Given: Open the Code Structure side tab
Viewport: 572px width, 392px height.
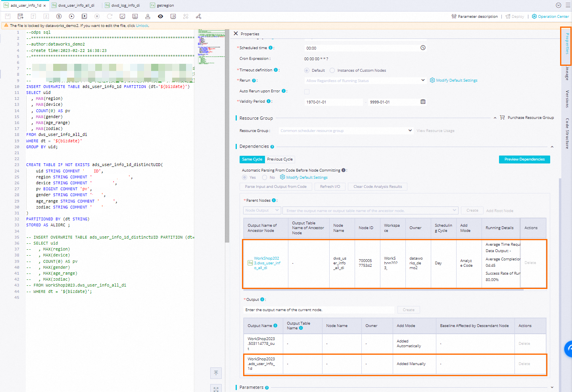Looking at the screenshot, I should coord(567,134).
